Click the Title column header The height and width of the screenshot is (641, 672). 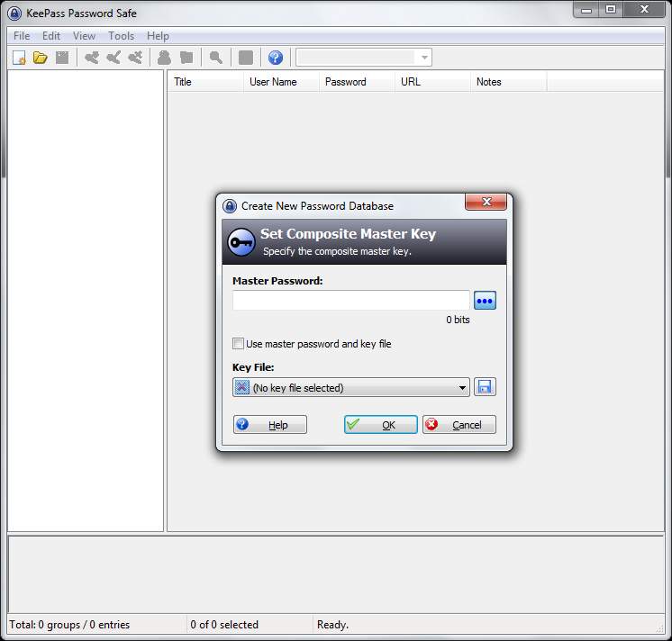click(205, 82)
